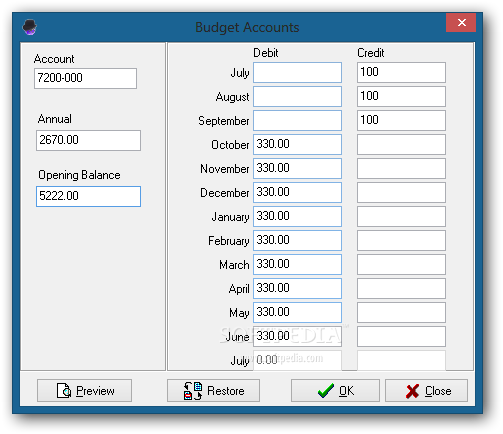503x434 pixels.
Task: Click the Annual label
Action: coord(55,119)
